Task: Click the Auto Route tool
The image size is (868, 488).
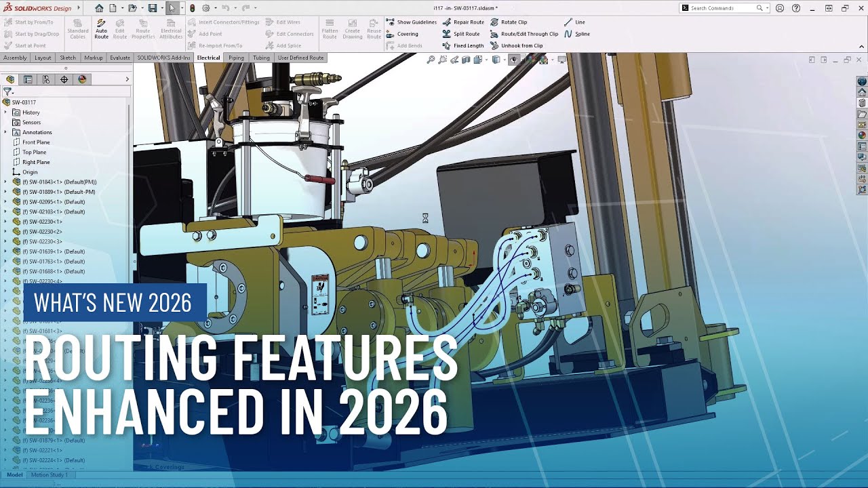Action: point(101,29)
